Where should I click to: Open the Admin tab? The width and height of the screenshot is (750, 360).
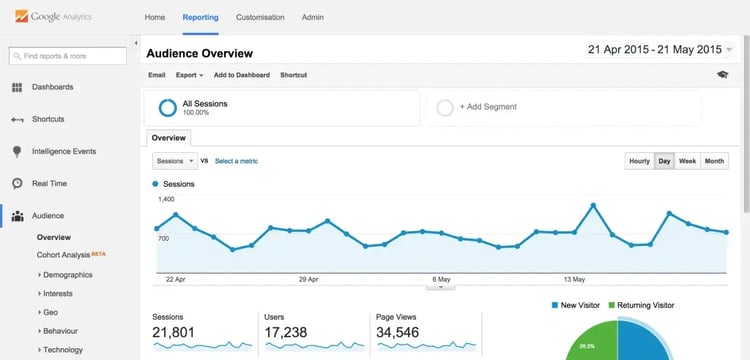coord(313,17)
